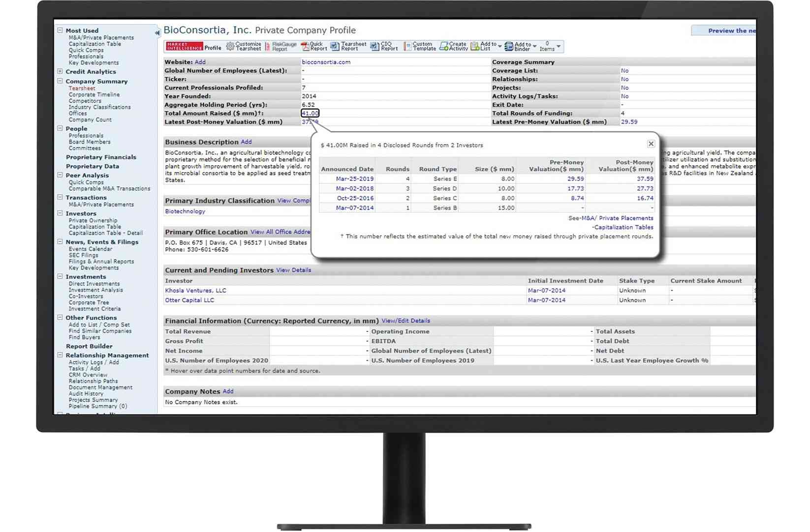This screenshot has height=532, width=810.
Task: Collapse News, Events & Filings section
Action: [x=60, y=242]
